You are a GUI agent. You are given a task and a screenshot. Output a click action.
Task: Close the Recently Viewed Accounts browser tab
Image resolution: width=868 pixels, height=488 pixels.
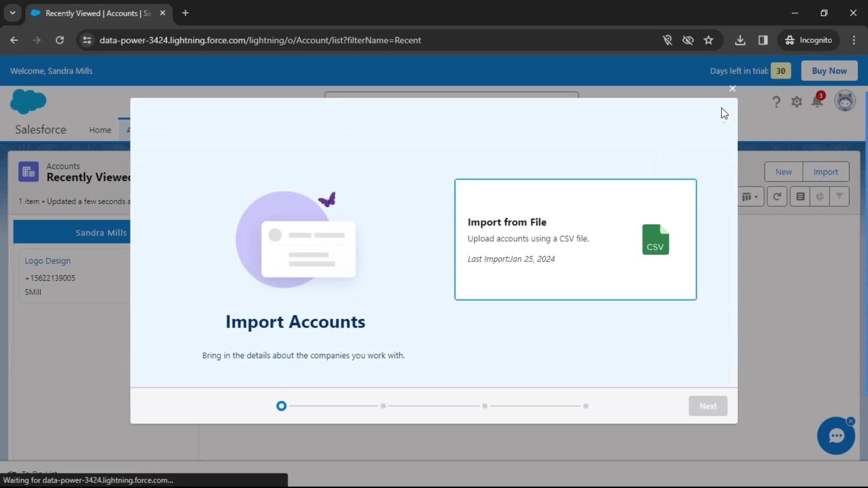[x=163, y=13]
